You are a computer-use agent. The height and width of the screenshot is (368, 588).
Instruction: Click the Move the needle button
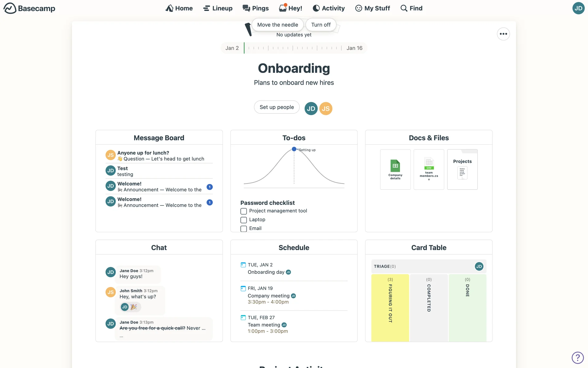277,25
